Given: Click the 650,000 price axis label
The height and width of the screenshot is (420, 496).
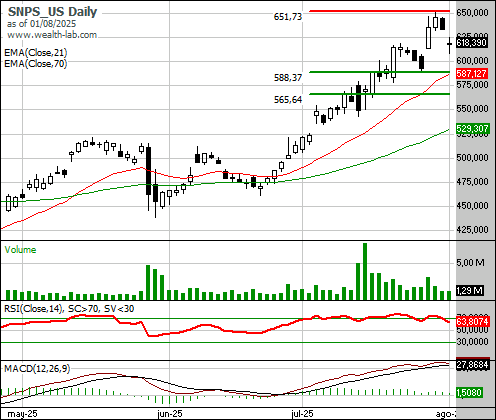Looking at the screenshot, I should tap(472, 13).
